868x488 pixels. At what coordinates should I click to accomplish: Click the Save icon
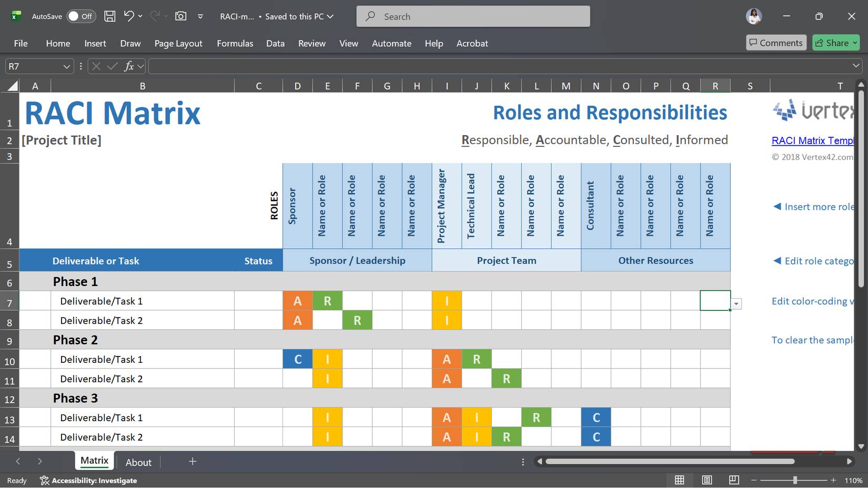109,16
